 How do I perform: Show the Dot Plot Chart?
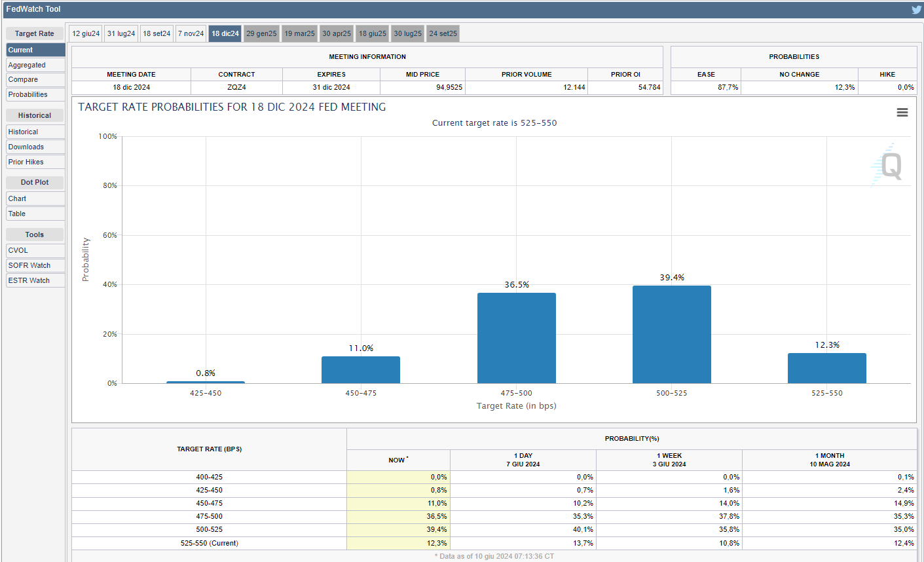pos(35,198)
